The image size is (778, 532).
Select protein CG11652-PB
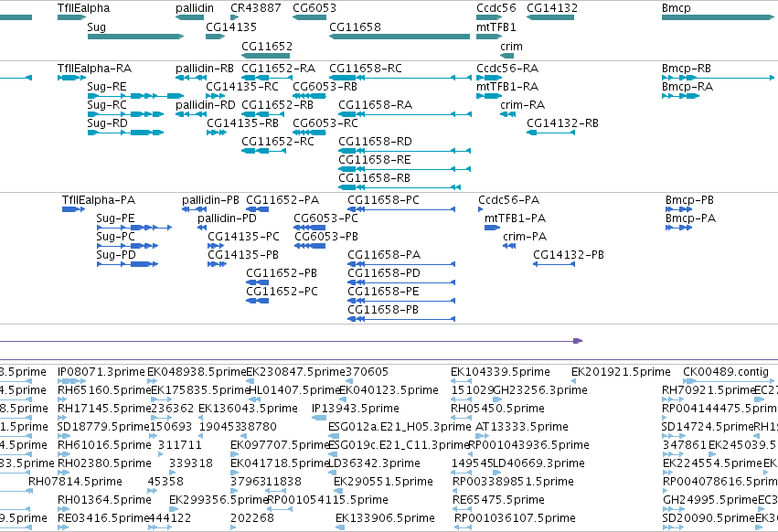pyautogui.click(x=258, y=282)
